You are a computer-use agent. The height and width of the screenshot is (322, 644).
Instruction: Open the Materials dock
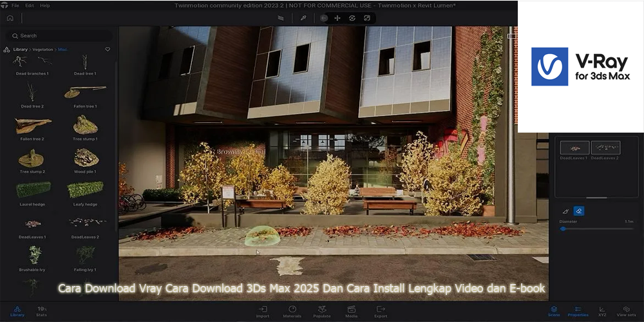292,312
